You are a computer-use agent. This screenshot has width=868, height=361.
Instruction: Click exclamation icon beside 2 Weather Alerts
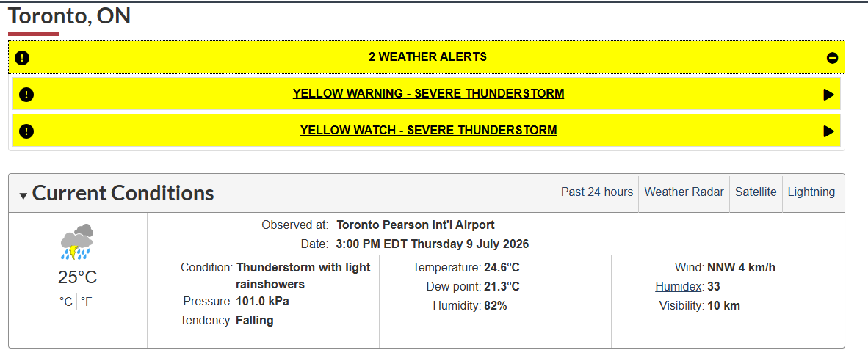22,57
